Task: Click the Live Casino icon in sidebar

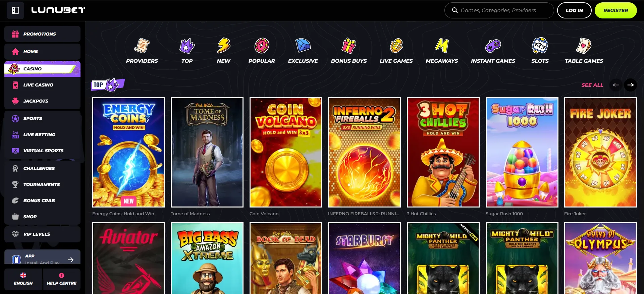Action: (15, 85)
